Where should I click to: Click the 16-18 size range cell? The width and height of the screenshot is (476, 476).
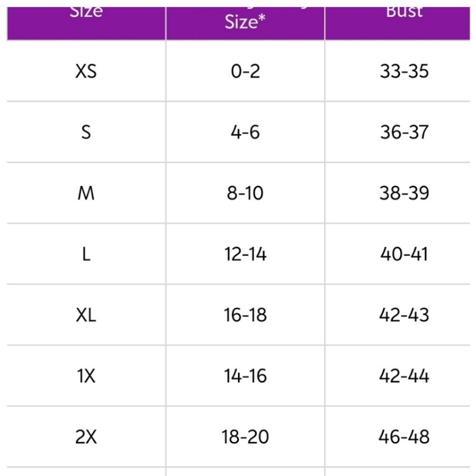pos(245,315)
